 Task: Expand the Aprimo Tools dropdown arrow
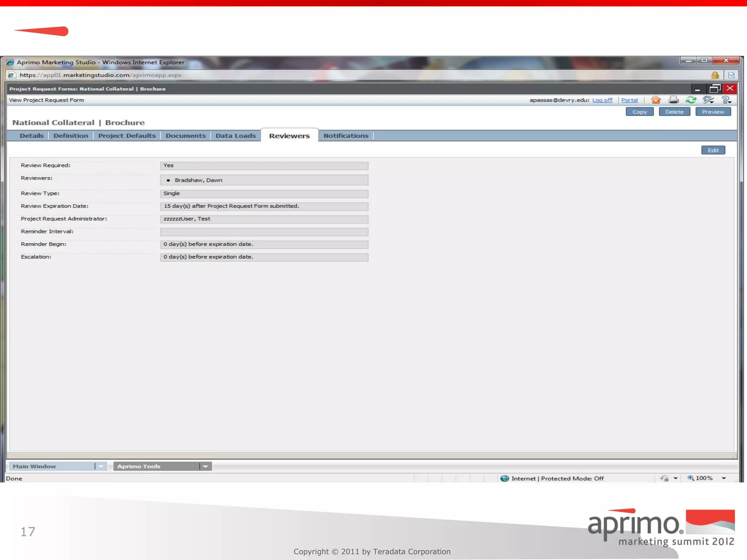click(206, 466)
